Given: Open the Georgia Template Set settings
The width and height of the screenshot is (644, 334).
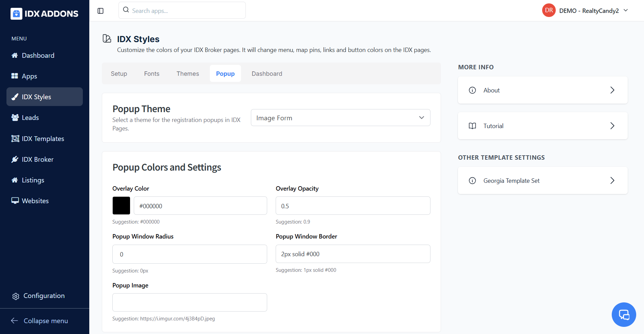Looking at the screenshot, I should click(x=542, y=180).
